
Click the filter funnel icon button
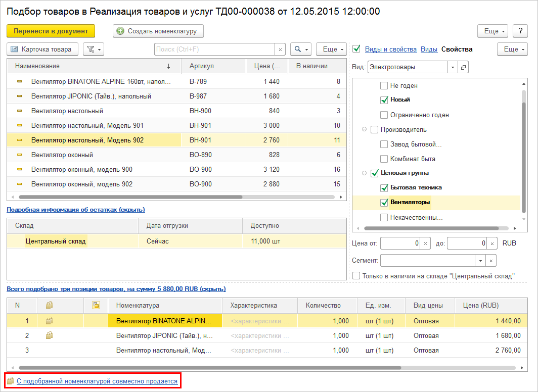(x=93, y=49)
